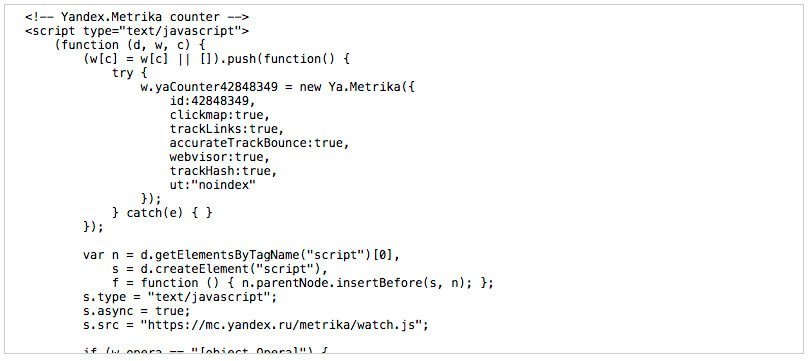Image resolution: width=809 pixels, height=361 pixels.
Task: Click the s.type = "text/javascript" line
Action: point(180,297)
